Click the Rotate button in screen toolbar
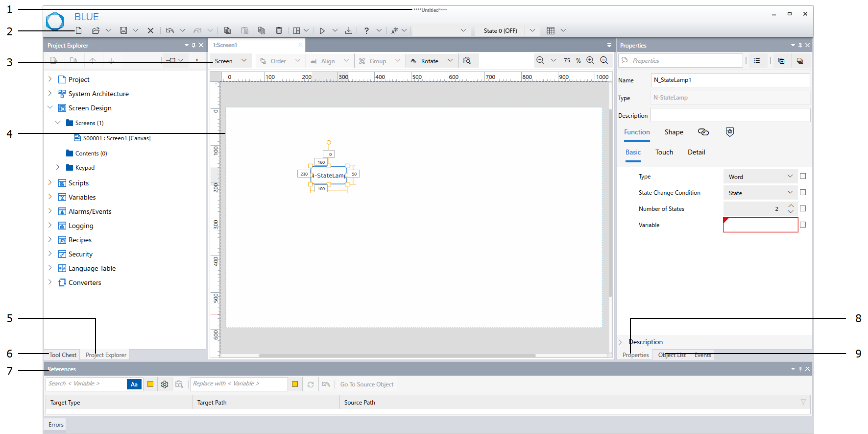The height and width of the screenshot is (434, 868). point(429,61)
